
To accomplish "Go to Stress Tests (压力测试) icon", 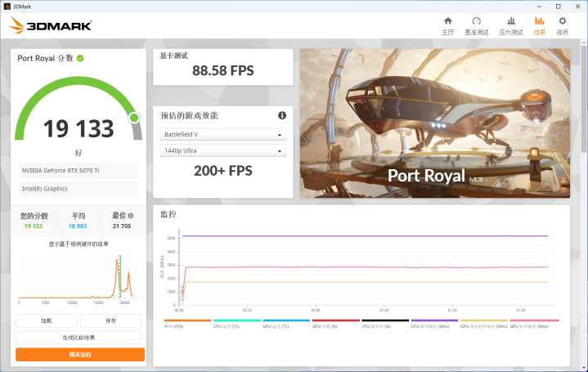I will click(x=510, y=25).
